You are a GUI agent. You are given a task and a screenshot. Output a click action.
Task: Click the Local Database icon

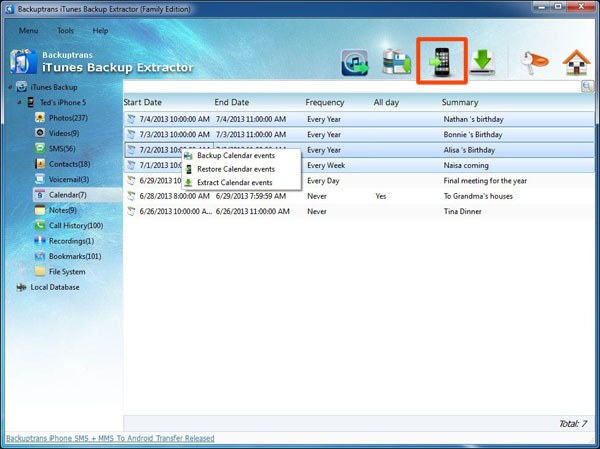pyautogui.click(x=21, y=287)
